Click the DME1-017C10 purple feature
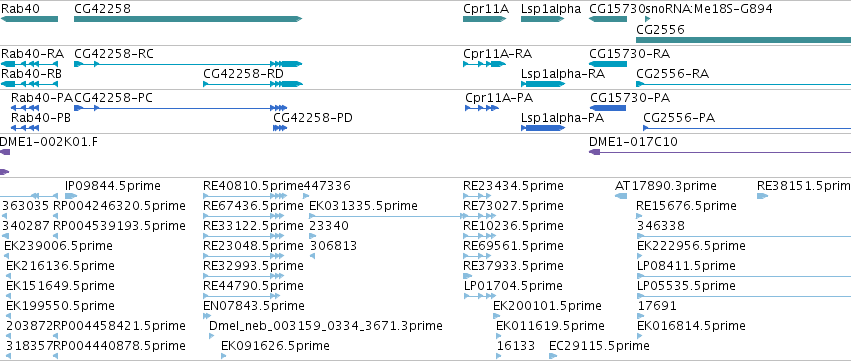 [720, 152]
